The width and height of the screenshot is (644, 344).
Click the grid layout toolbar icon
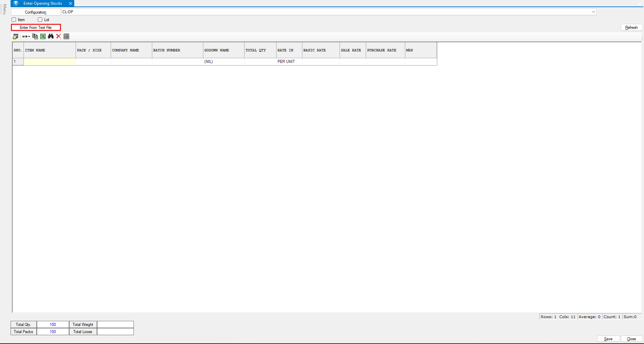click(x=66, y=36)
